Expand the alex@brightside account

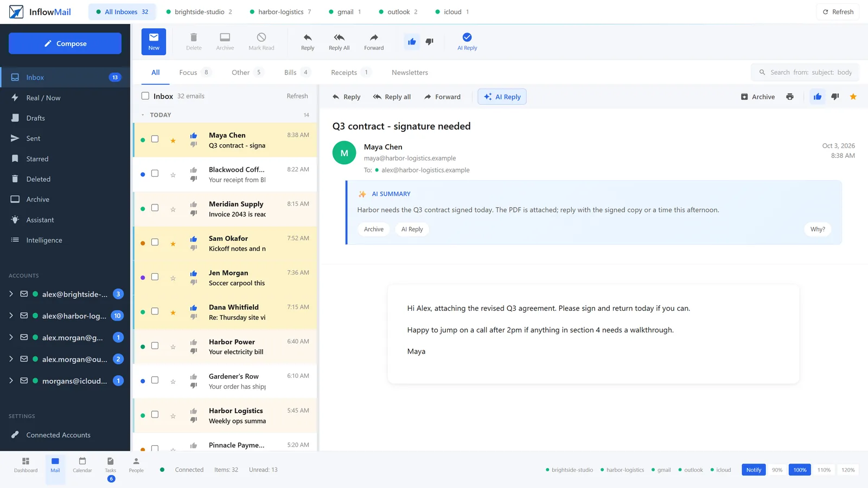pos(11,294)
